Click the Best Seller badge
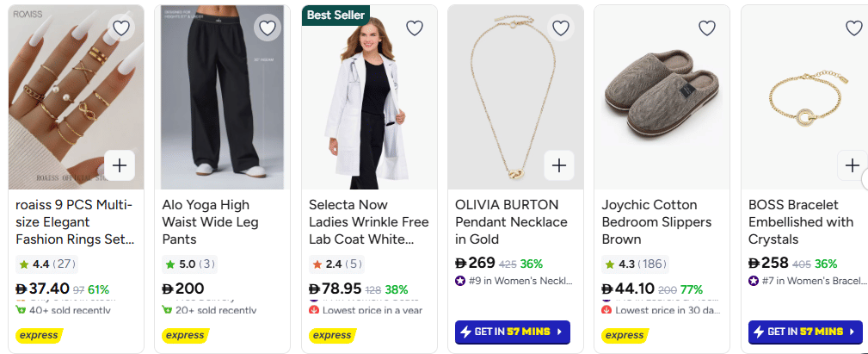The height and width of the screenshot is (354, 868). (x=336, y=15)
